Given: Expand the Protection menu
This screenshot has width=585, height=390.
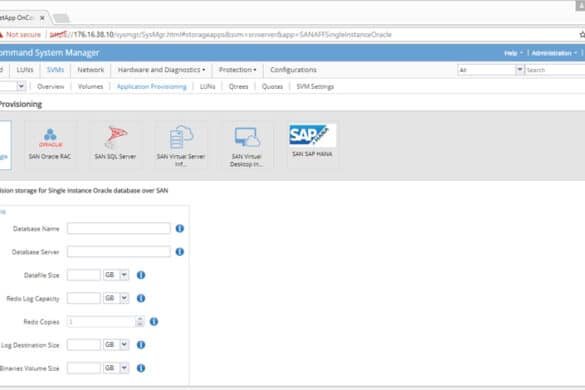Looking at the screenshot, I should [237, 70].
